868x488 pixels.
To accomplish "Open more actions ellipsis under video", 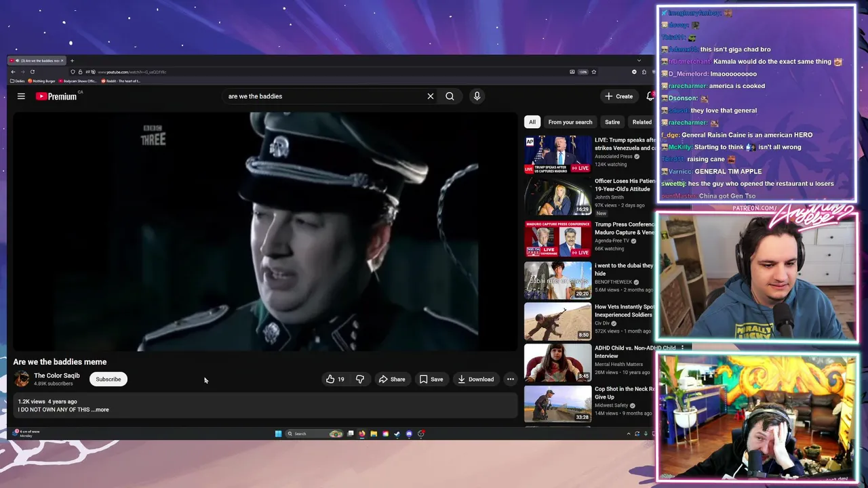I will pos(511,380).
